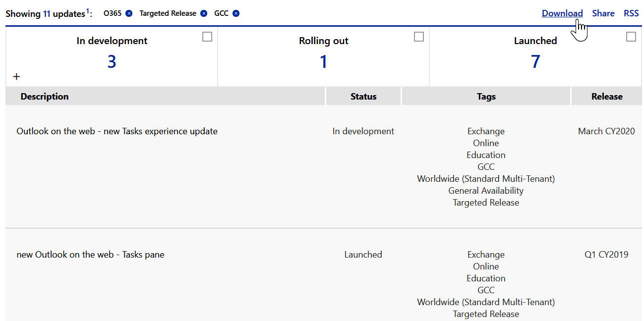Select the Launched count 7
Viewport: 644px width, 321px height.
(535, 61)
